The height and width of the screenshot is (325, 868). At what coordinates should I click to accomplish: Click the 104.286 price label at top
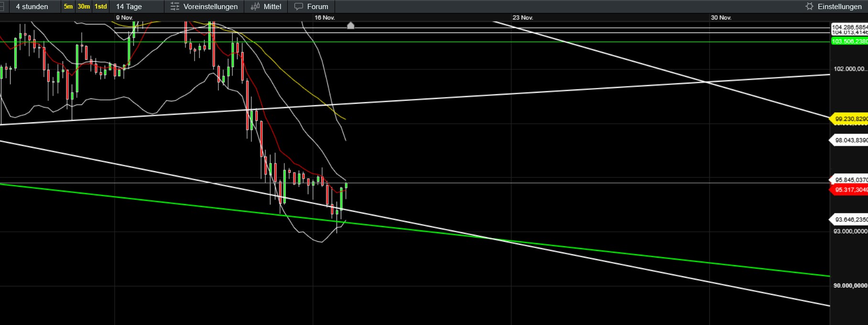click(x=849, y=27)
